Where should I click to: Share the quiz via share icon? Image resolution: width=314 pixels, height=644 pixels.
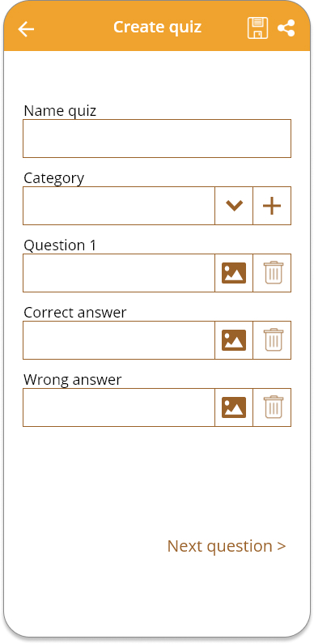pyautogui.click(x=286, y=28)
